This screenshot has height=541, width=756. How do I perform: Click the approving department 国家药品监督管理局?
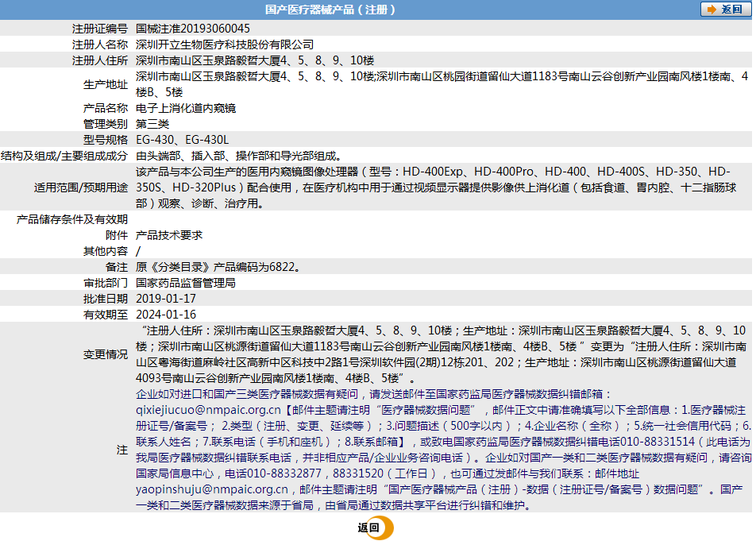[x=186, y=283]
